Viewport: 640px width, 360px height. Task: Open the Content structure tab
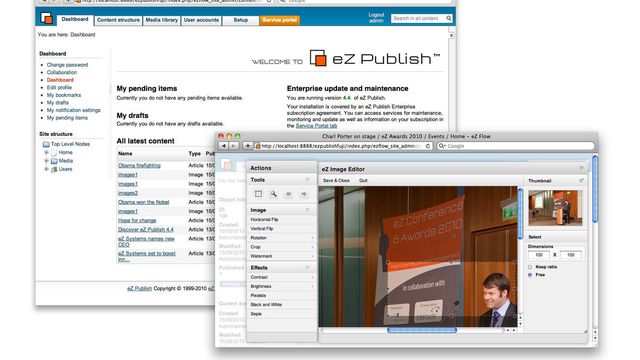click(x=118, y=20)
